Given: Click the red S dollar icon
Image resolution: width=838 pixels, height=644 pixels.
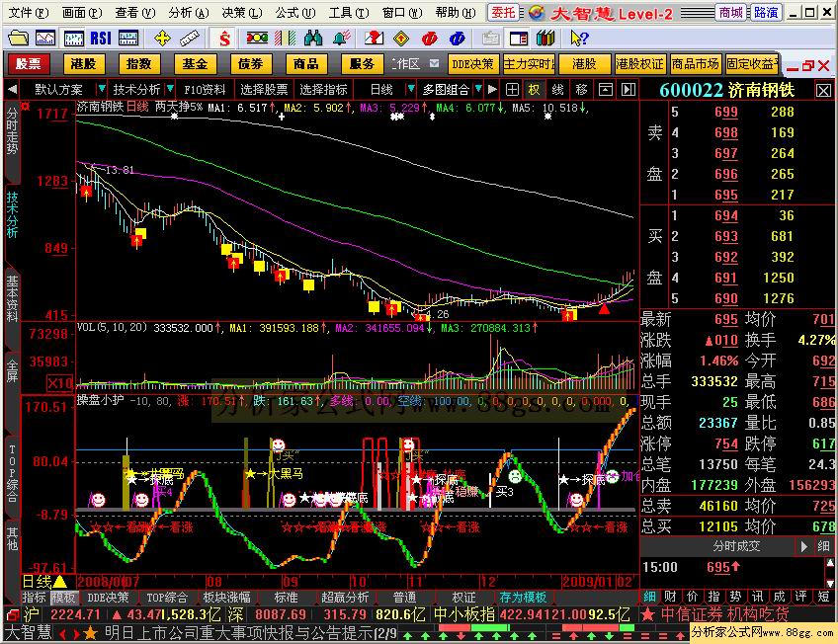Looking at the screenshot, I should point(225,38).
